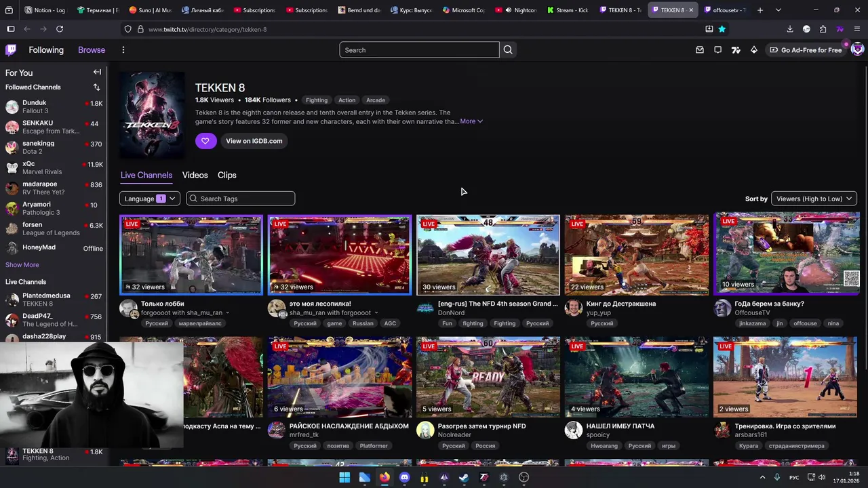Collapse the For You sidebar
This screenshot has height=488, width=868.
point(97,73)
